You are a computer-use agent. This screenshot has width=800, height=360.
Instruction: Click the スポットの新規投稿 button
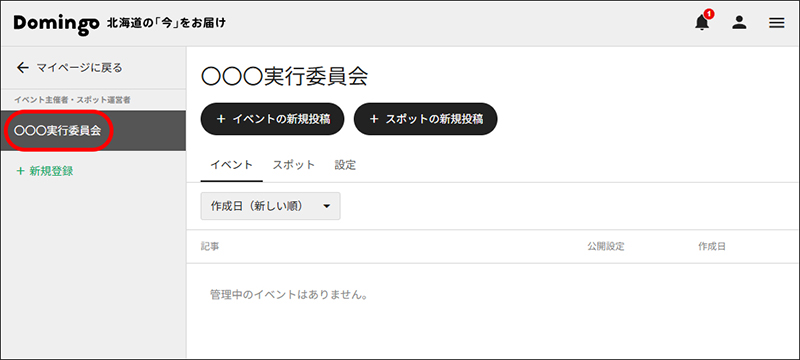tap(426, 119)
